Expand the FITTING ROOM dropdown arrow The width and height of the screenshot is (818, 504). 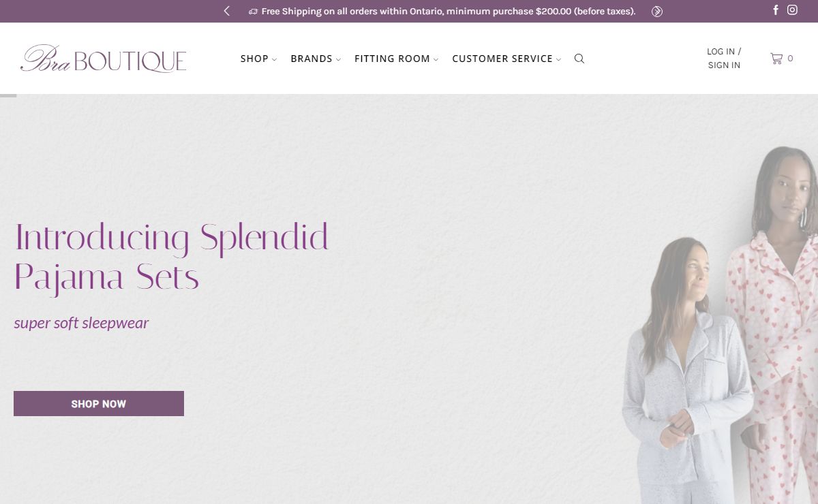[436, 59]
